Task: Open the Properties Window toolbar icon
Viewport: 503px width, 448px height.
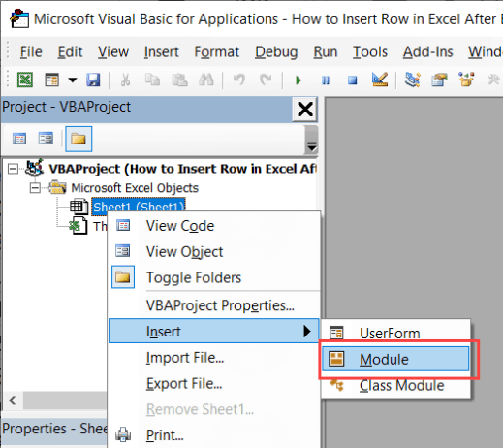Action: 439,80
